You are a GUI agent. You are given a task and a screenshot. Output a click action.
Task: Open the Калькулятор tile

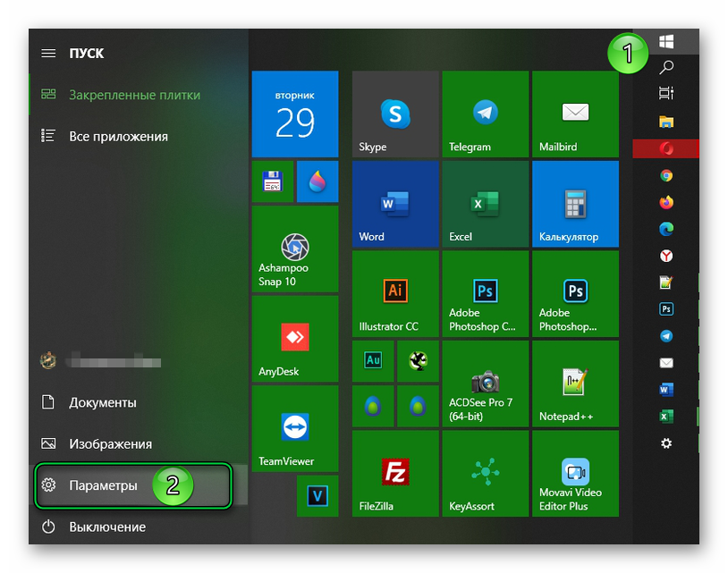click(x=574, y=204)
